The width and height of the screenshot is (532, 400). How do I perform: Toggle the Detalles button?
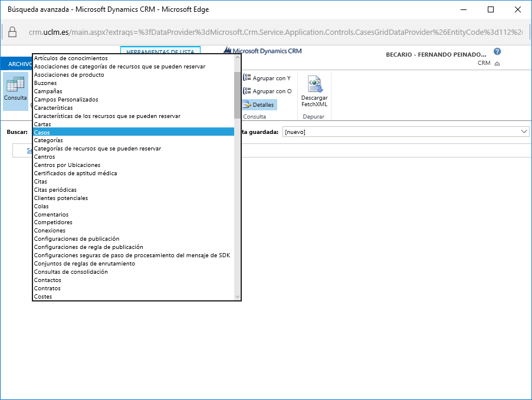258,104
